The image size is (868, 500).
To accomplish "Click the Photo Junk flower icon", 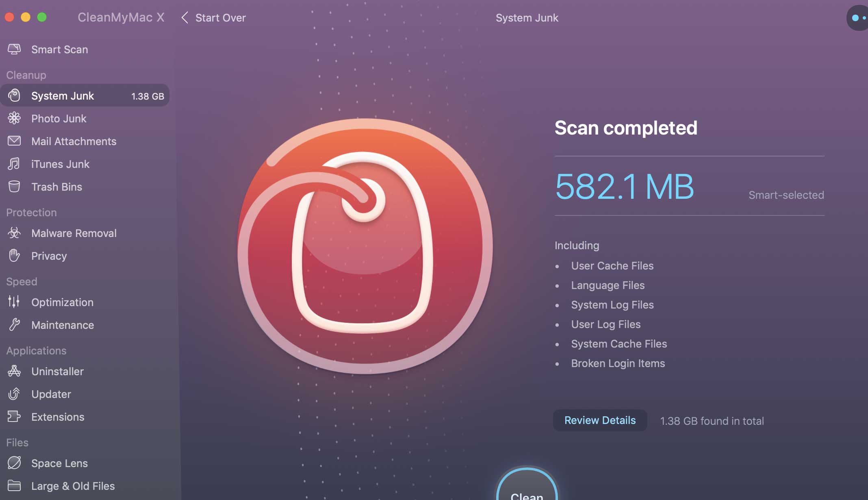I will [14, 118].
